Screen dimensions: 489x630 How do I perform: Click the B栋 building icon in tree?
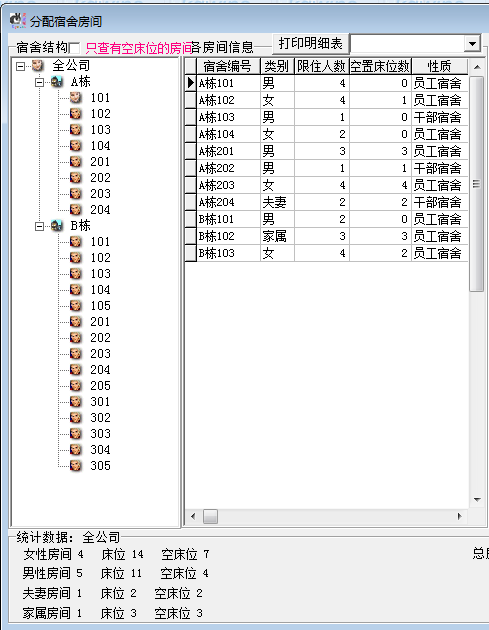click(57, 226)
